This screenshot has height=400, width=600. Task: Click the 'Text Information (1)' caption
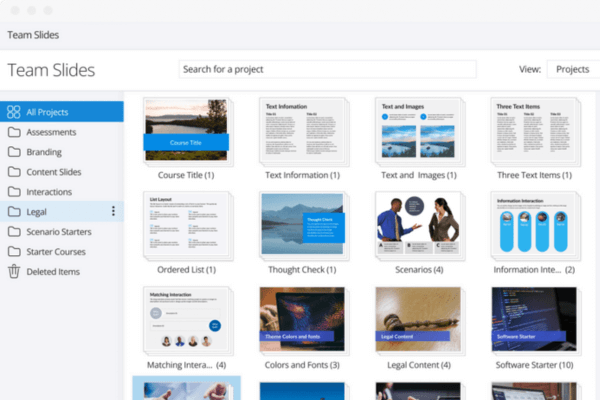pos(302,175)
